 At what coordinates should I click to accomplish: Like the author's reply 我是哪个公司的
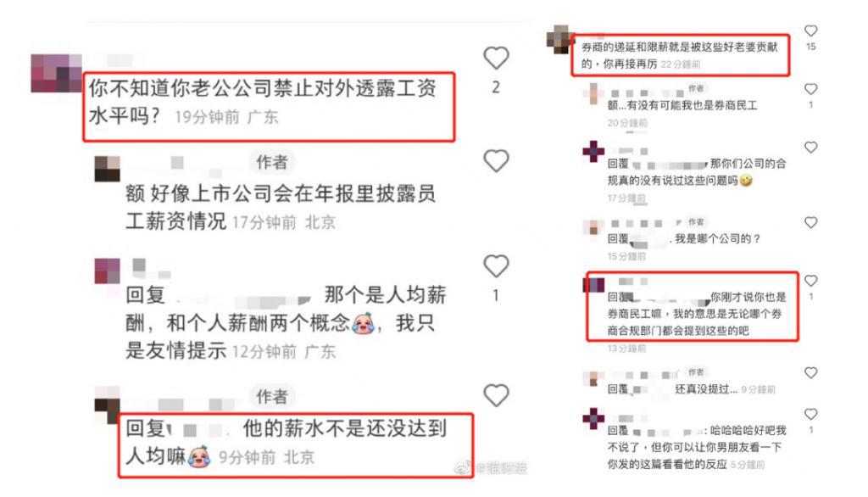click(x=811, y=222)
